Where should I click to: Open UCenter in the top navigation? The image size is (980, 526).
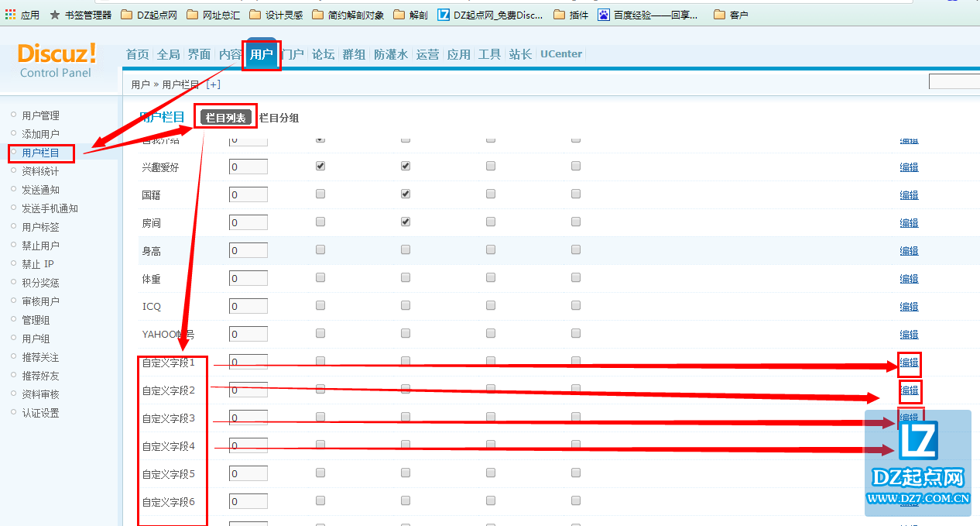(x=561, y=54)
